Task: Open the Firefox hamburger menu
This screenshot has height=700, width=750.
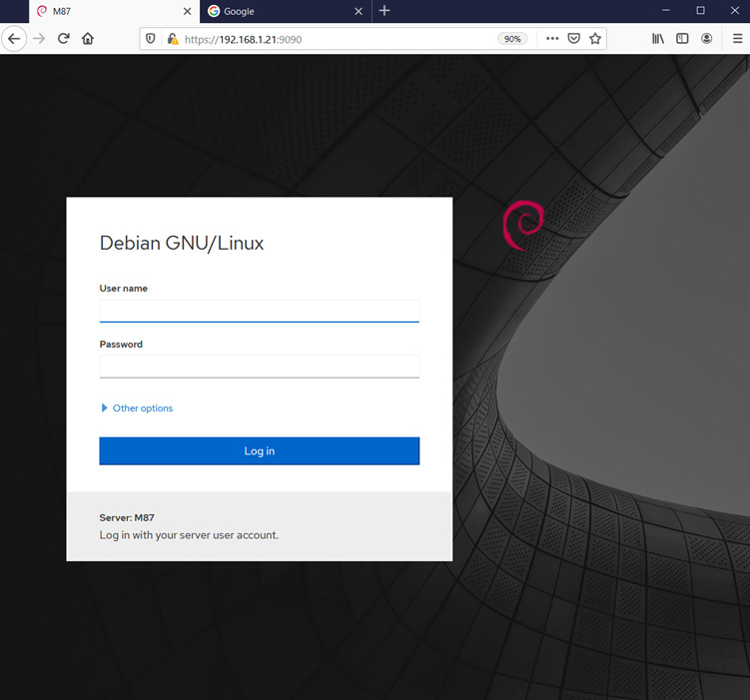Action: 737,39
